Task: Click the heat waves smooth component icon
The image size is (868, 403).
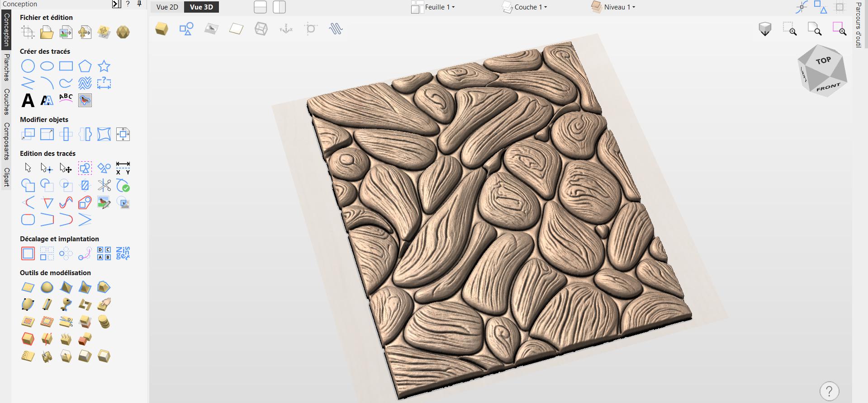Action: click(66, 339)
